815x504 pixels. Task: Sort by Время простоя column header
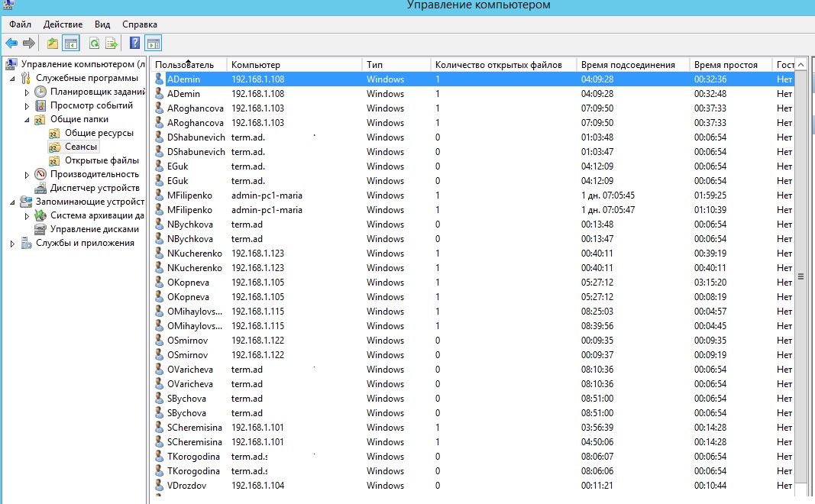pyautogui.click(x=726, y=65)
